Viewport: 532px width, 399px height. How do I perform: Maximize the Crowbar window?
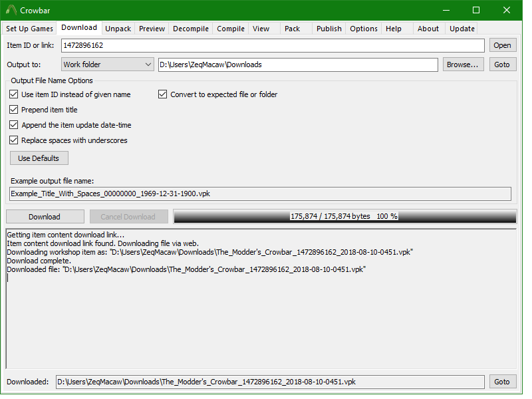pos(476,10)
